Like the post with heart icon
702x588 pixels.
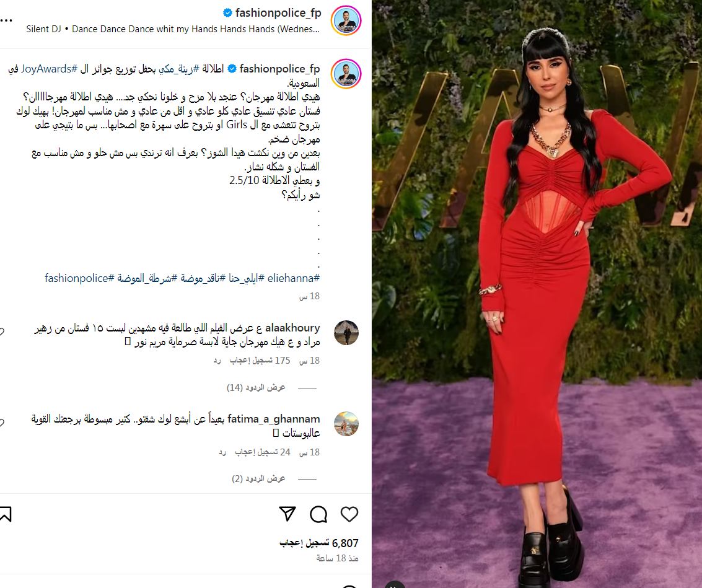[349, 514]
